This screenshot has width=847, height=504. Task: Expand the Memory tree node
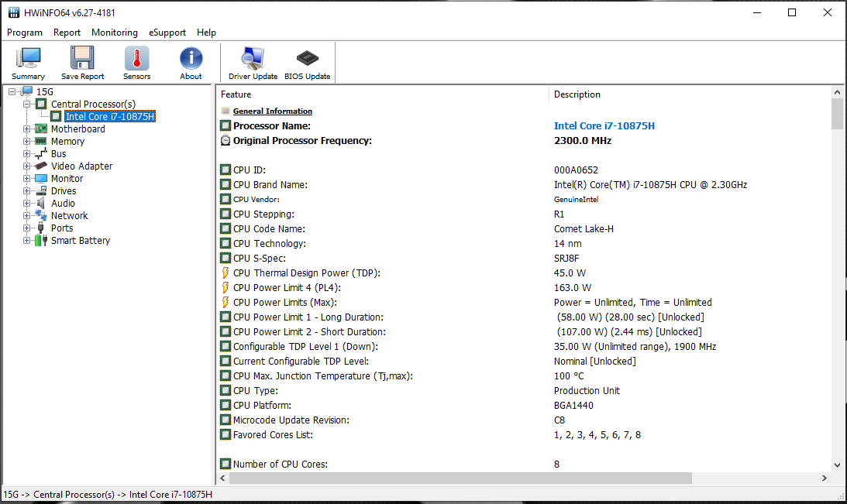coord(27,142)
